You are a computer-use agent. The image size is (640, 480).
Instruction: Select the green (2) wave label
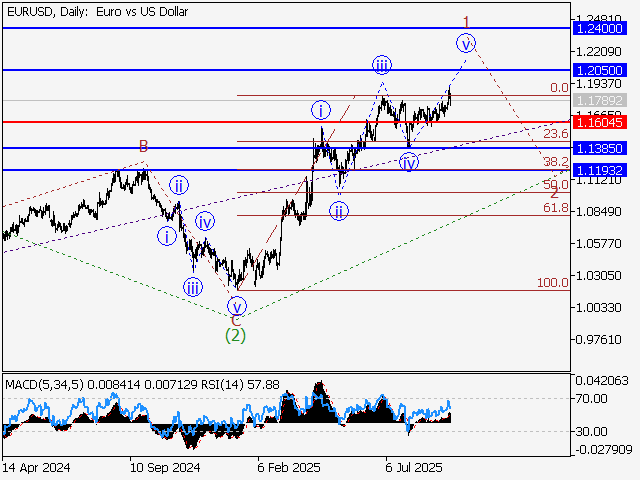click(235, 334)
